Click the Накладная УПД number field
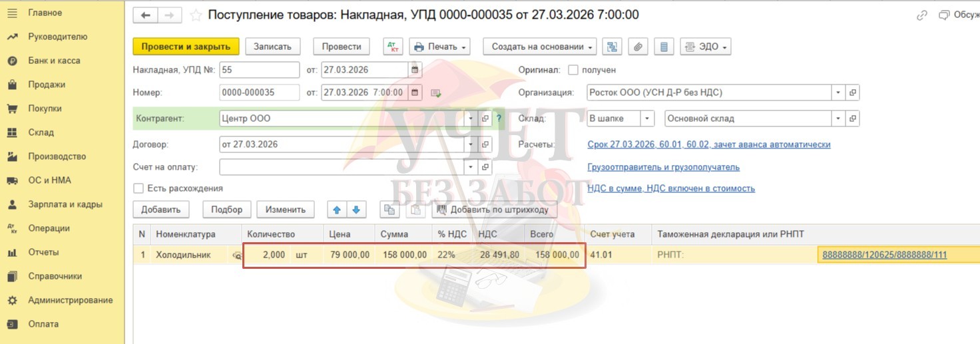The width and height of the screenshot is (980, 344). (x=259, y=70)
